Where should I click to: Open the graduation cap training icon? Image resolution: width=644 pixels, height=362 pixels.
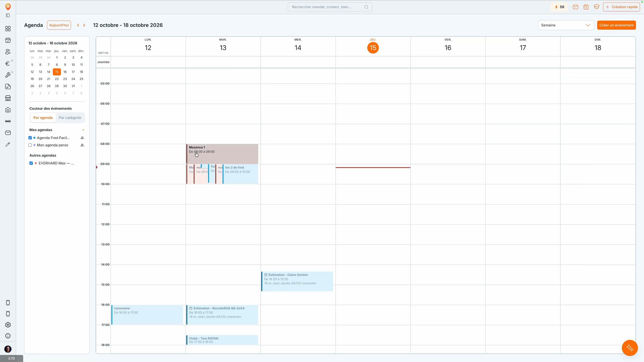point(596,7)
